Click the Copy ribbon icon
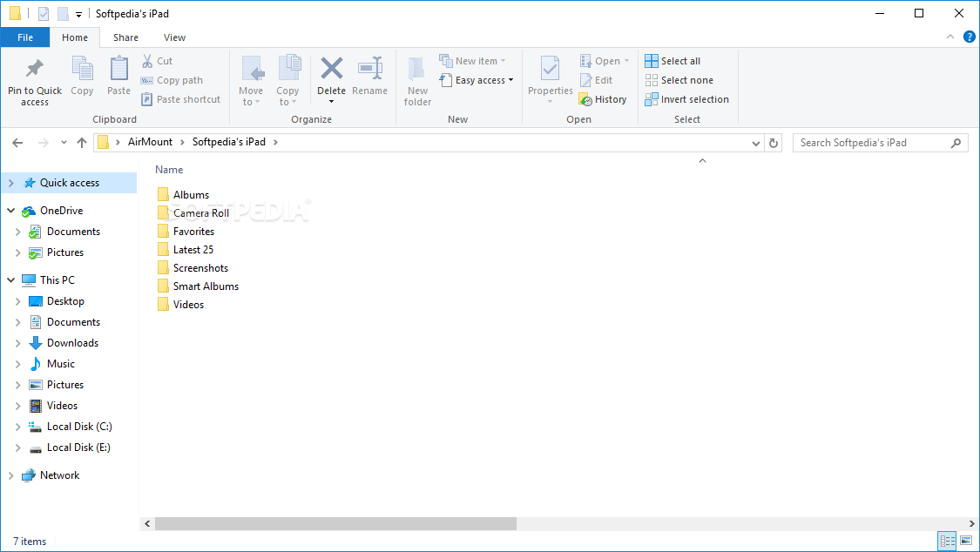 tap(82, 68)
